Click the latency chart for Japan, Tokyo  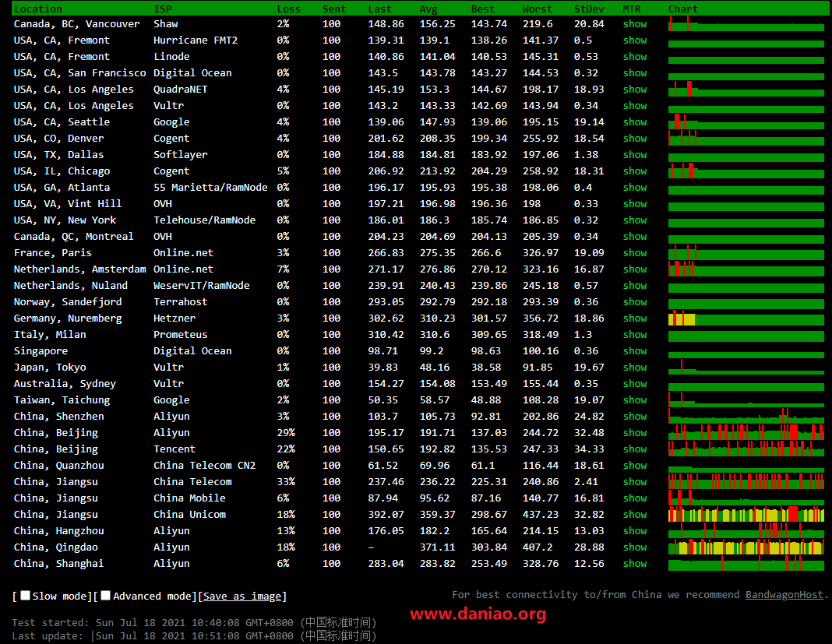[746, 368]
